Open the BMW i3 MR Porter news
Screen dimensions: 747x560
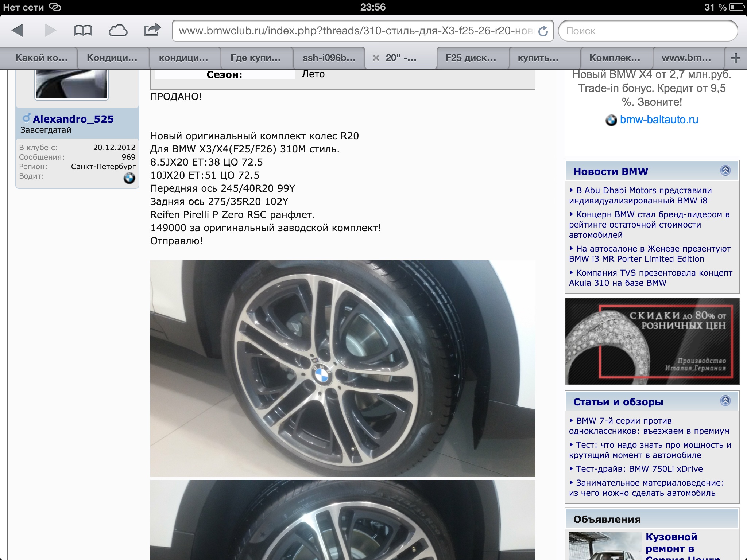(650, 254)
